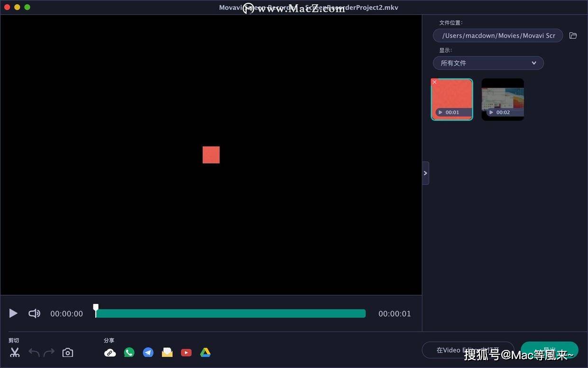The width and height of the screenshot is (588, 368).
Task: Open the 所有文件 display filter dropdown
Action: 488,63
